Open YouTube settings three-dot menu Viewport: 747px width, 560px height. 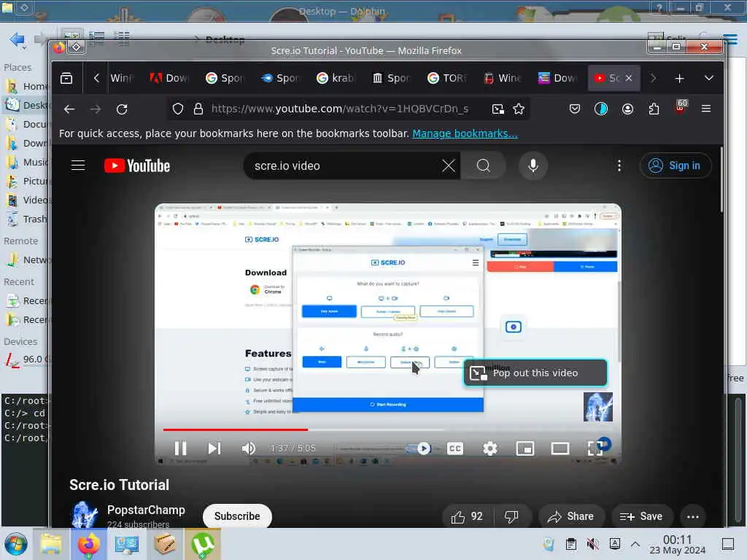coord(619,166)
